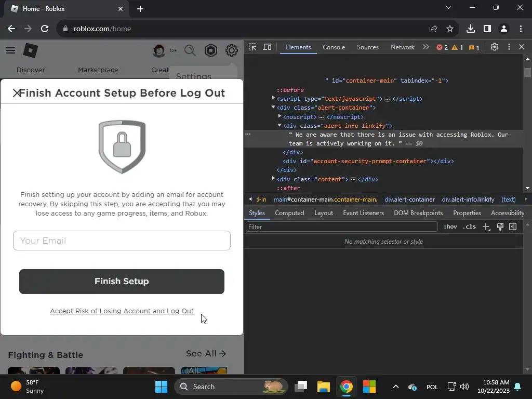The height and width of the screenshot is (399, 532).
Task: Click the Finish Setup button
Action: pyautogui.click(x=122, y=282)
